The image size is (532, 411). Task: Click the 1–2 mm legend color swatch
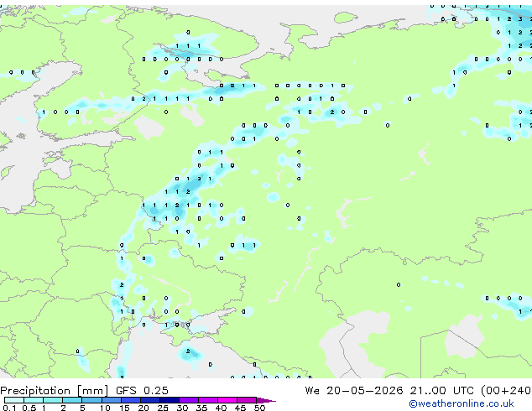point(53,400)
